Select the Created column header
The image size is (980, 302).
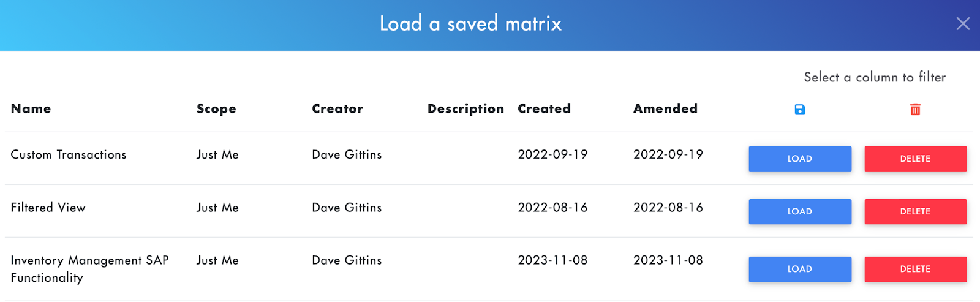544,109
